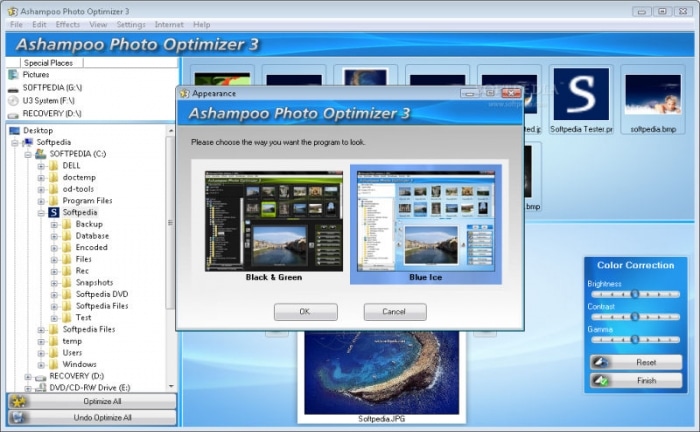Click the Backup folder icon
700x432 pixels.
point(67,224)
